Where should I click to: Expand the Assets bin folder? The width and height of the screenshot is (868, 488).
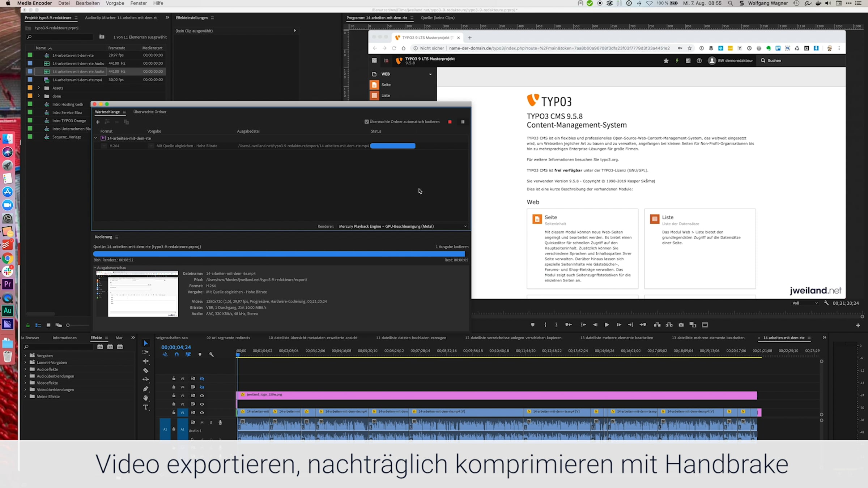coord(39,88)
